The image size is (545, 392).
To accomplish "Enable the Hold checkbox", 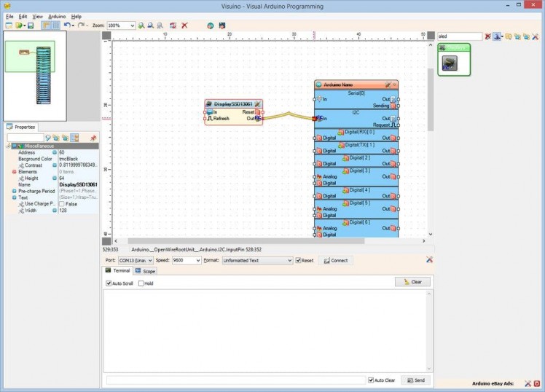I will 141,283.
